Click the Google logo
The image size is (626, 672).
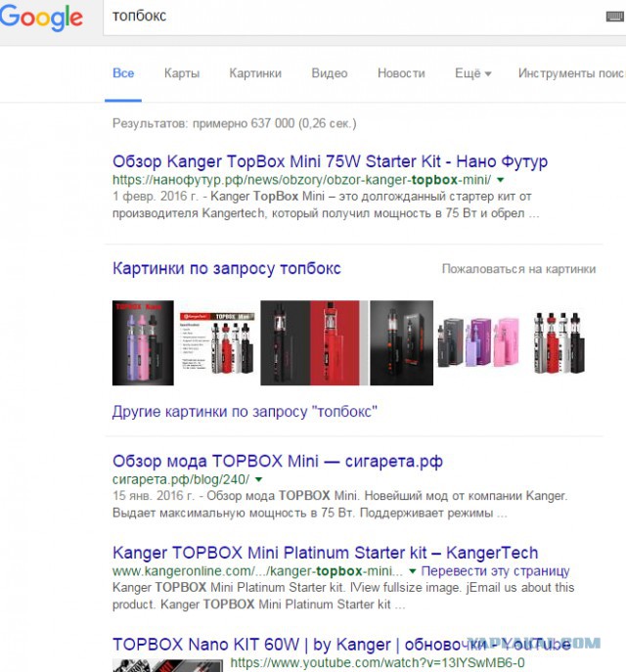[x=41, y=18]
